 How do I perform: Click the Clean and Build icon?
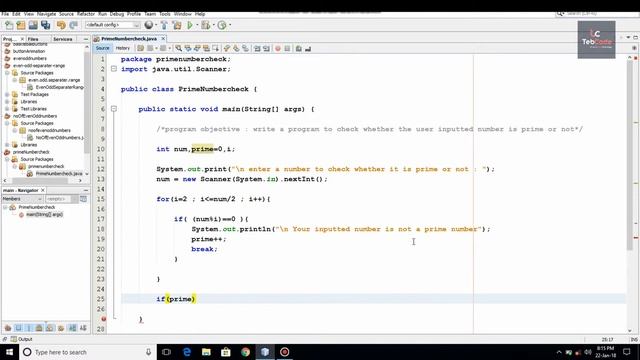pos(177,25)
